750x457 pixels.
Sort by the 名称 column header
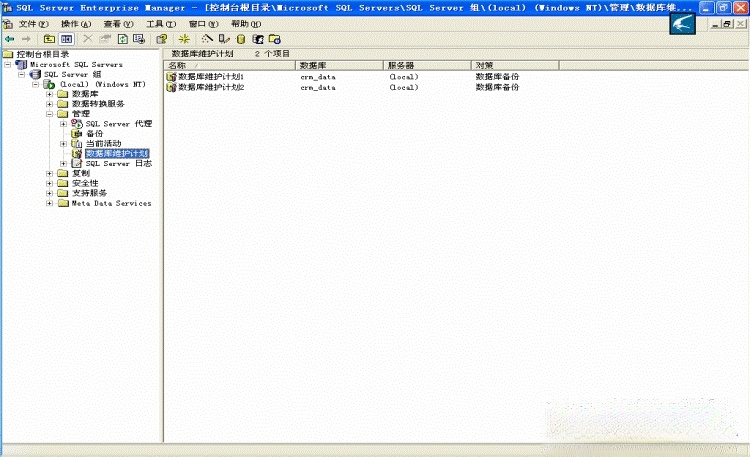click(x=230, y=66)
